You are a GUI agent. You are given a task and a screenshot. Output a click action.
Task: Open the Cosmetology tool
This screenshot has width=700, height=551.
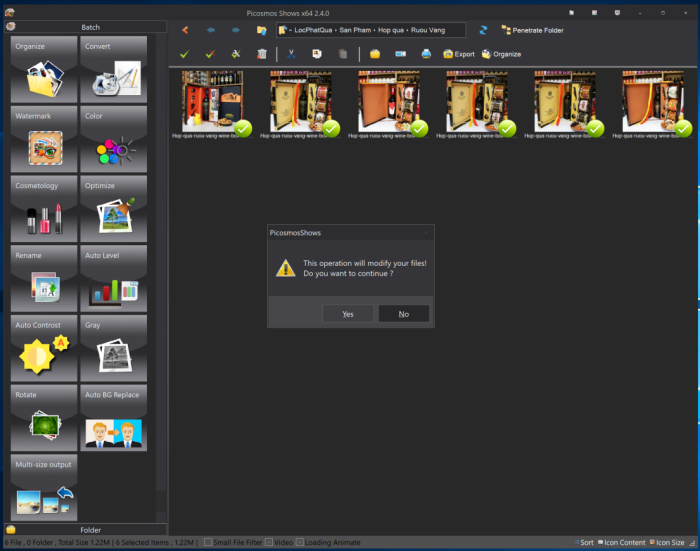coord(44,210)
